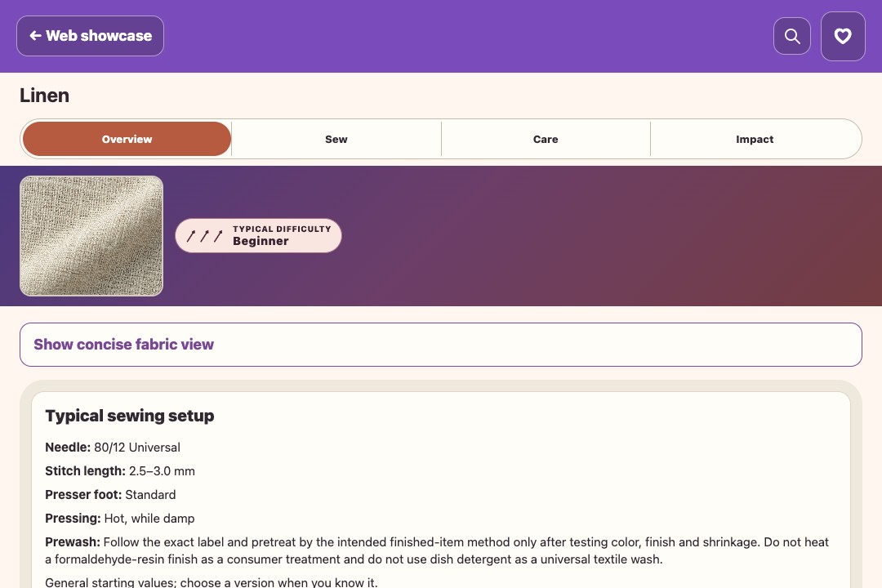Click the Prewash instructions paragraph
Image resolution: width=882 pixels, height=588 pixels.
[437, 550]
